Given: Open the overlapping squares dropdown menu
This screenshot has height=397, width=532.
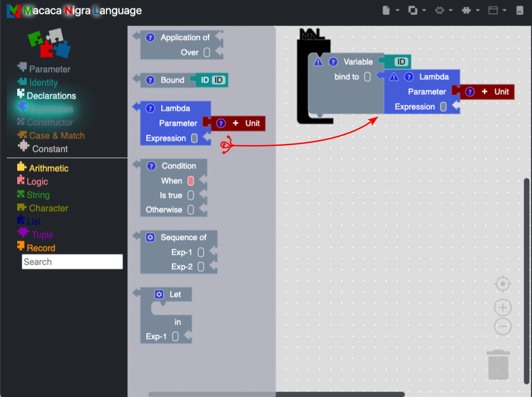Looking at the screenshot, I should 416,11.
